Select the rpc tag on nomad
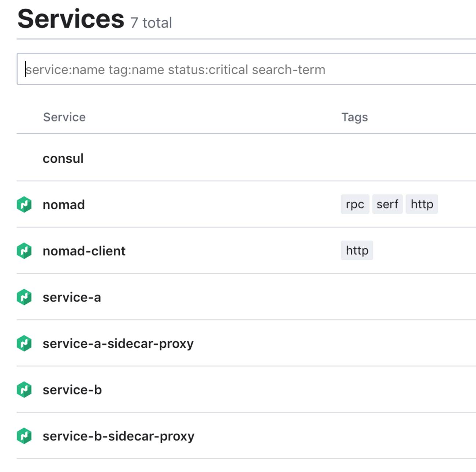Viewport: 476px width, 472px height. tap(355, 204)
